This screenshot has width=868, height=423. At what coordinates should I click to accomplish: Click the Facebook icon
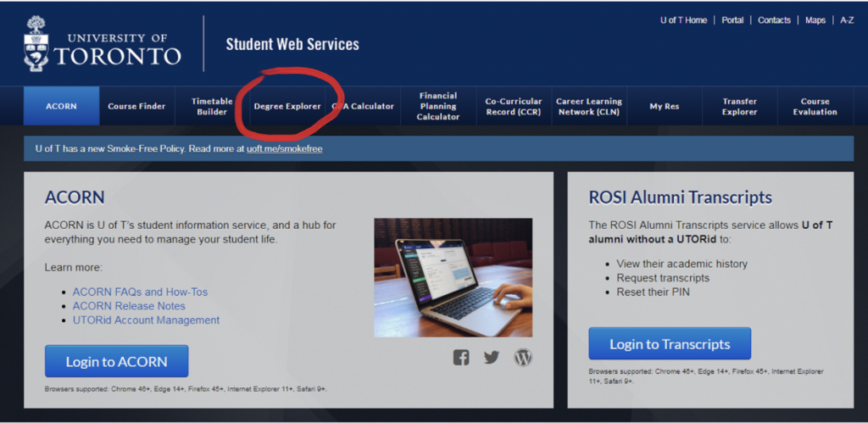coord(460,357)
